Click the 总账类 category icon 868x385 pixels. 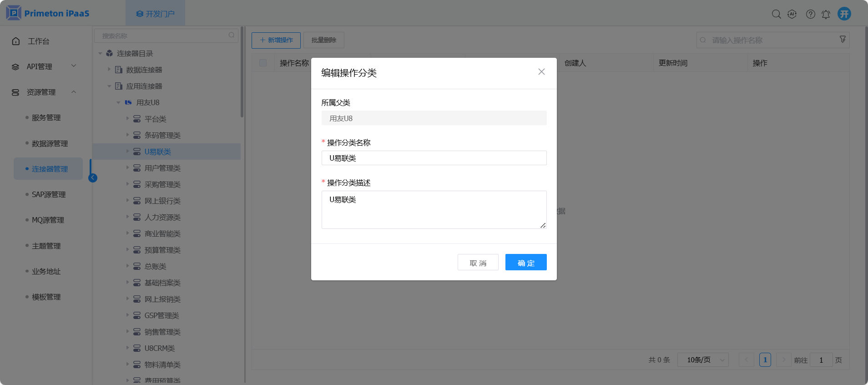coord(136,266)
